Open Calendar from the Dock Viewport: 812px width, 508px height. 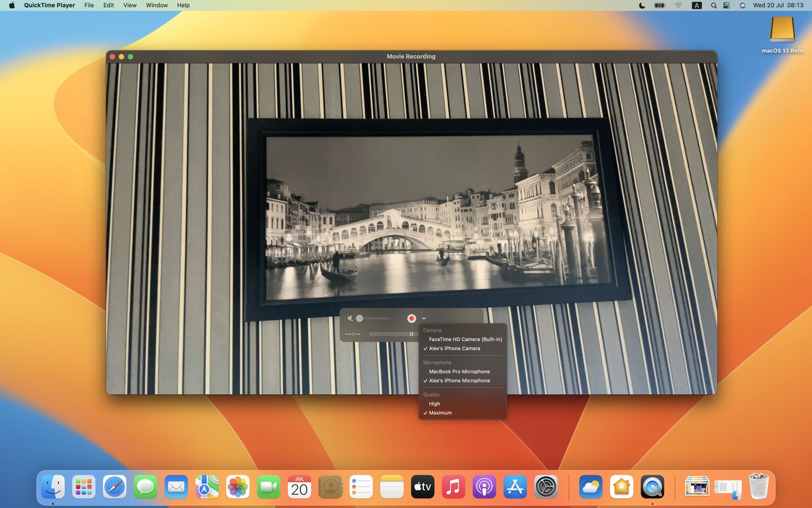(299, 487)
